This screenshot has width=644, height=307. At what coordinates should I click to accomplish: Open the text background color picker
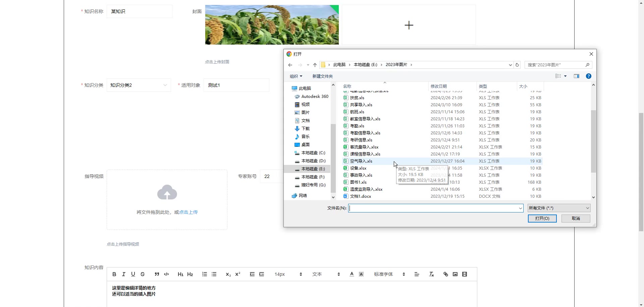point(361,274)
